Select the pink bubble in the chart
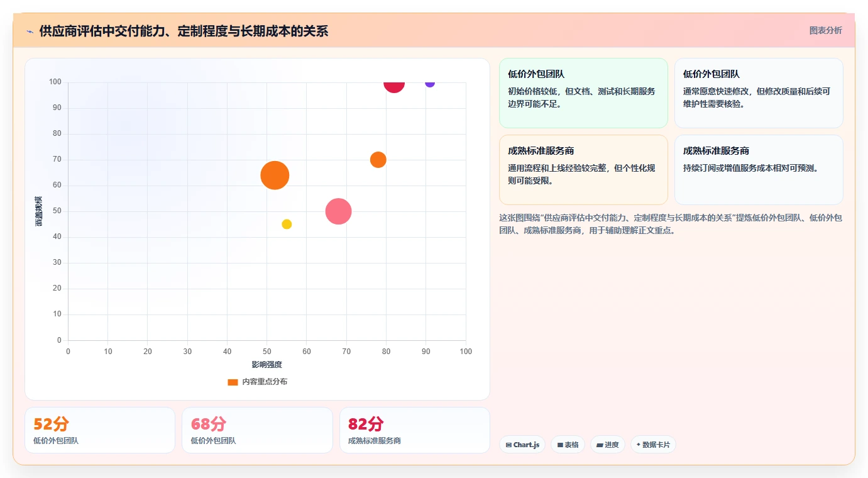Image resolution: width=868 pixels, height=478 pixels. point(338,211)
